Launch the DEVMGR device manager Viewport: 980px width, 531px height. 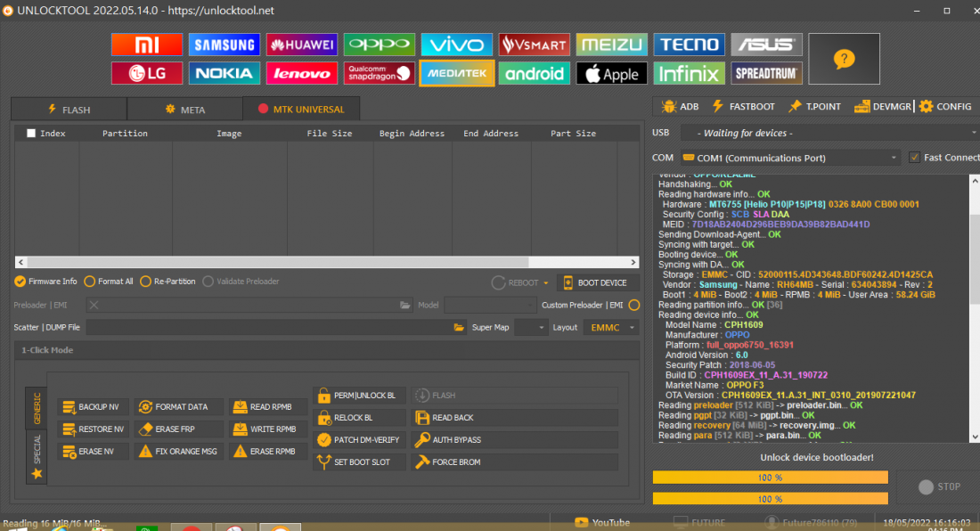(883, 106)
